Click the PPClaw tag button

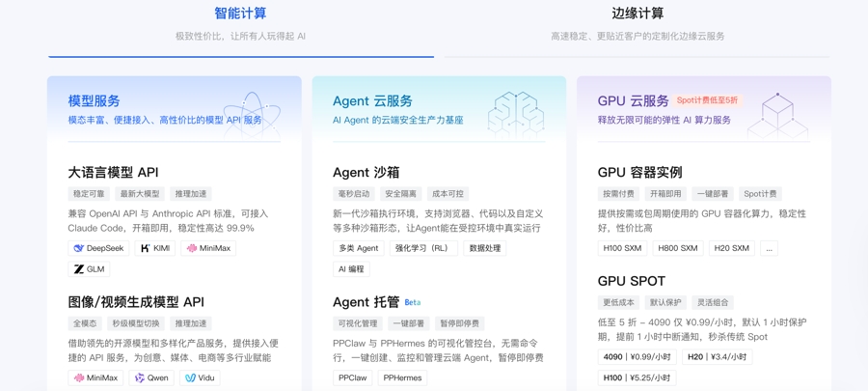[352, 377]
